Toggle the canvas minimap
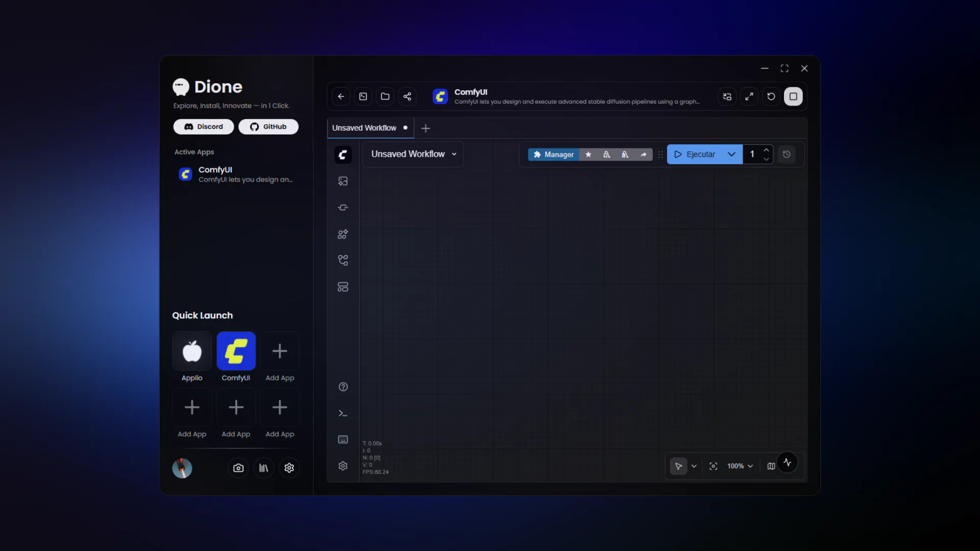The image size is (980, 551). [x=771, y=466]
